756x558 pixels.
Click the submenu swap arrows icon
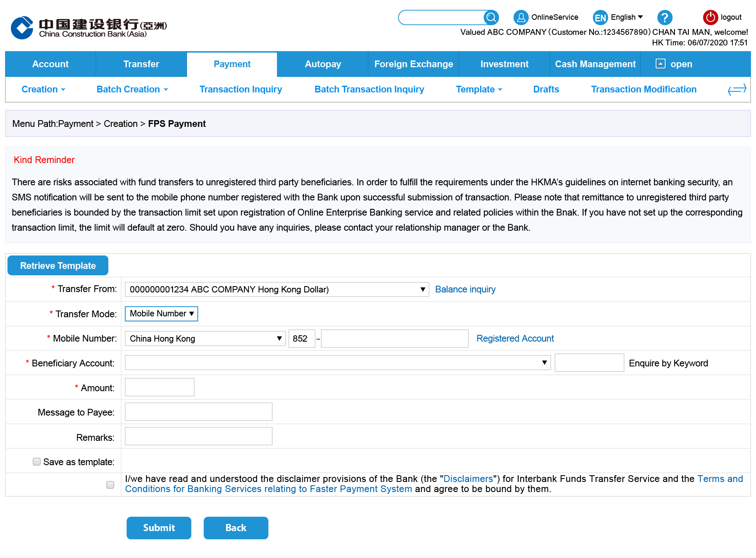click(x=737, y=89)
